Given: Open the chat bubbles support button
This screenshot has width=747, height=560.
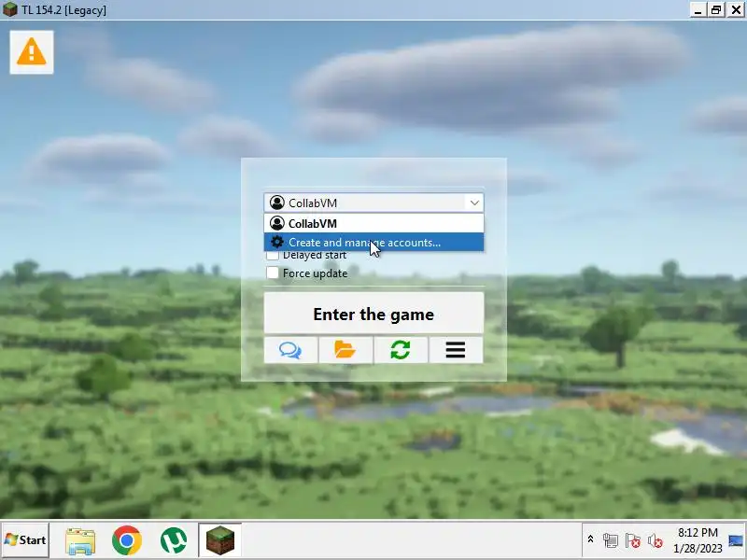Looking at the screenshot, I should point(290,350).
